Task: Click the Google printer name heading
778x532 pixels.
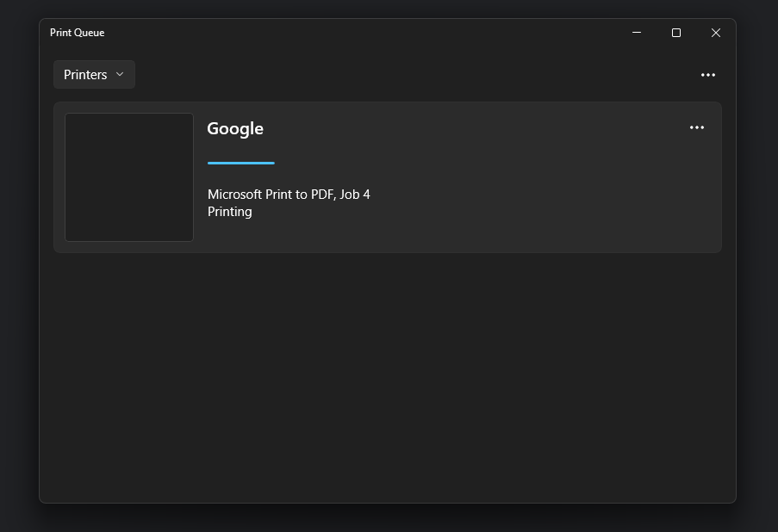Action: click(235, 128)
